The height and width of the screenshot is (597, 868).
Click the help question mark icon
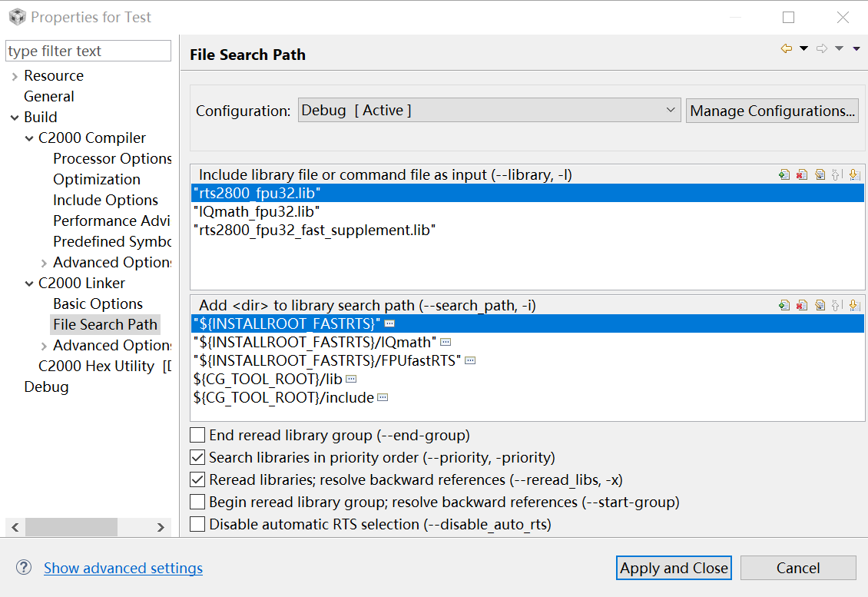[23, 568]
